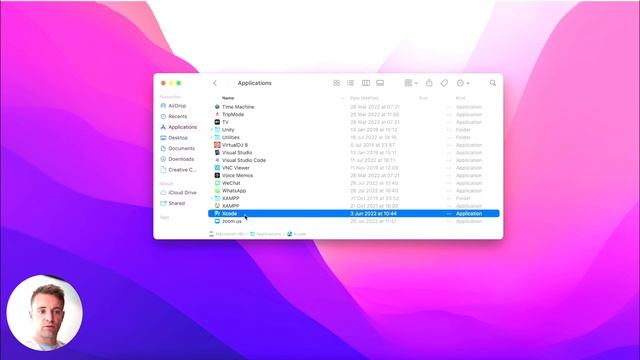640x360 pixels.
Task: Sort by the Kind column header
Action: 460,98
